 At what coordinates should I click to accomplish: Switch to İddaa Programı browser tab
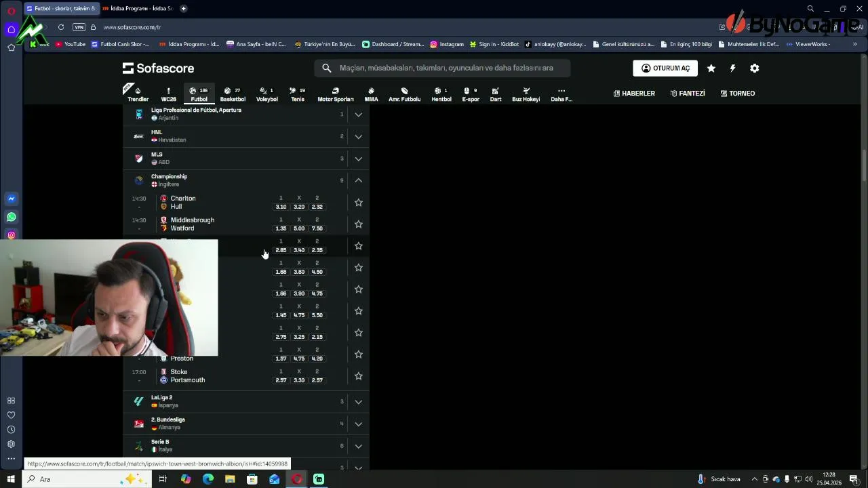(x=138, y=8)
